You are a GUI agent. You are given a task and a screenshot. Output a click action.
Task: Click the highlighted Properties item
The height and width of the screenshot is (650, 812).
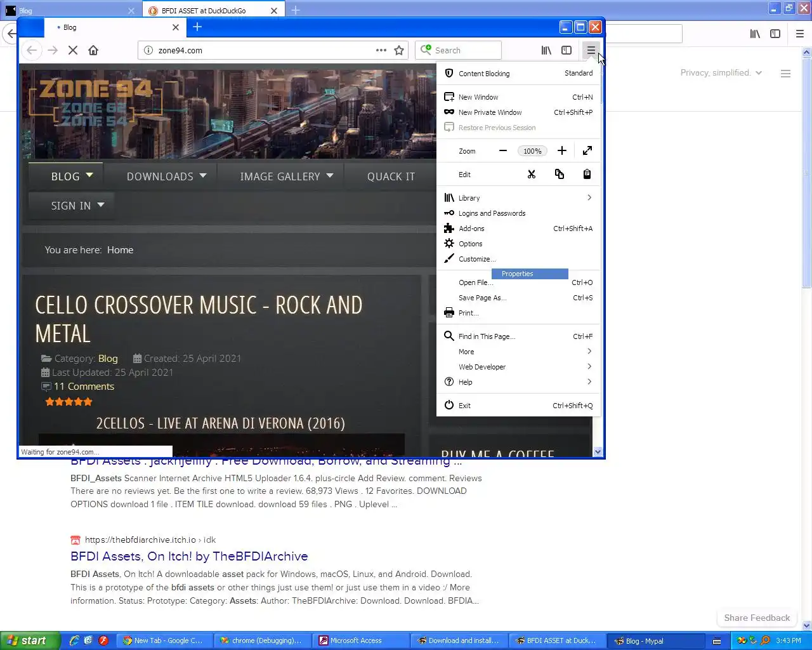coord(530,274)
